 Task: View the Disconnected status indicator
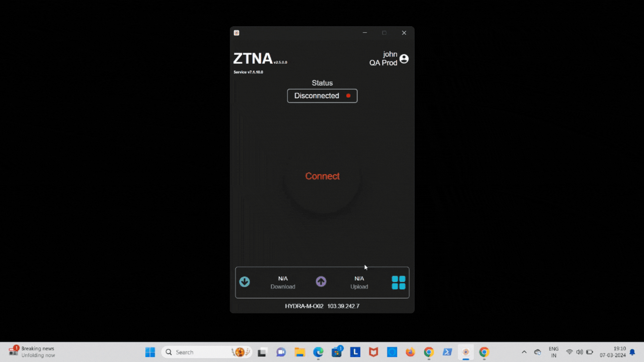coord(322,96)
